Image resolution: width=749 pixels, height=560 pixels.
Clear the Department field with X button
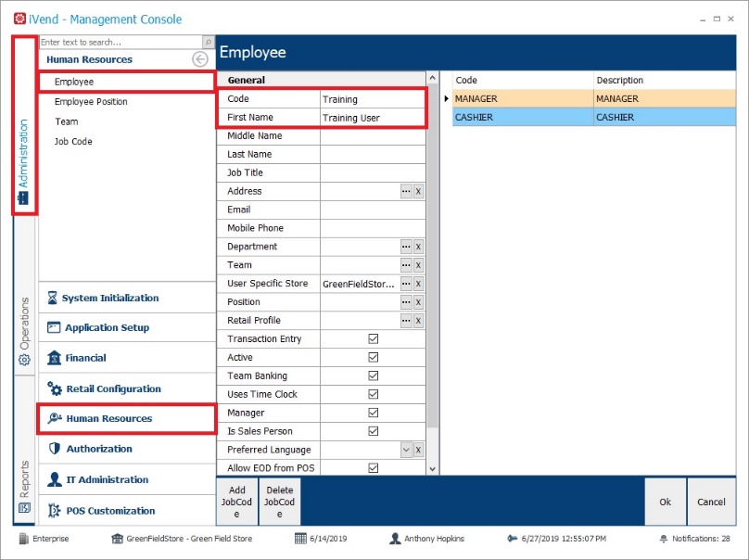pyautogui.click(x=418, y=247)
